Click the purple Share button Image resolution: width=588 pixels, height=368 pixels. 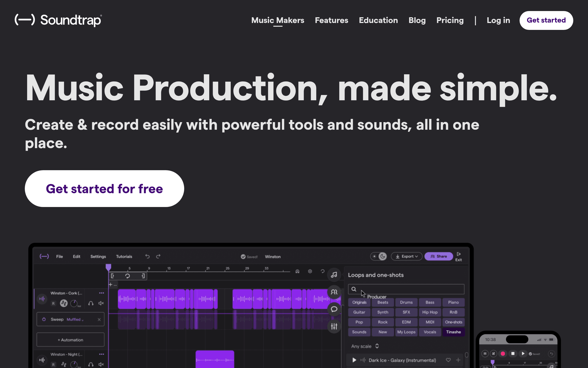tap(438, 256)
